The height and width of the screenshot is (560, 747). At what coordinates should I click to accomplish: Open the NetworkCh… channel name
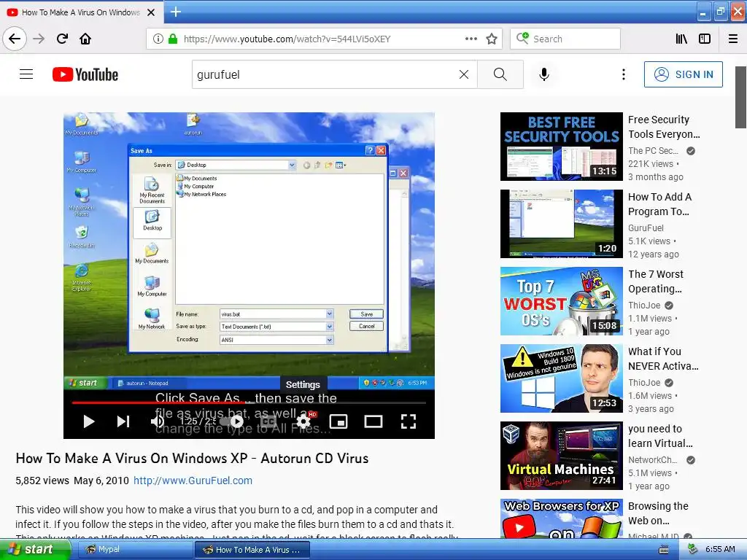click(x=653, y=459)
